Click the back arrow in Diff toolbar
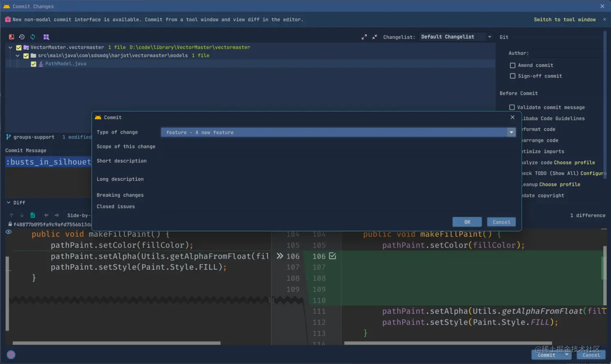 (x=46, y=215)
